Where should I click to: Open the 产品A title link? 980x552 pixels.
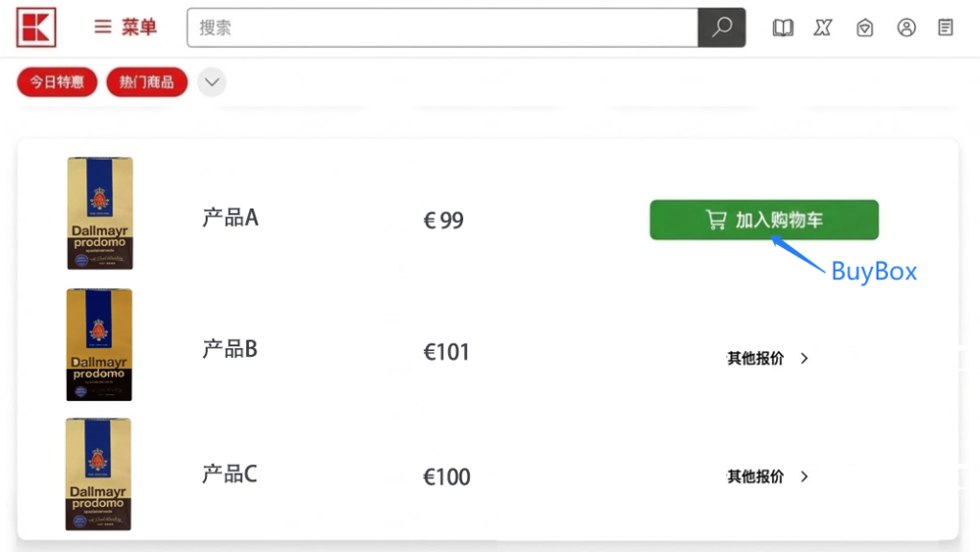click(x=231, y=218)
